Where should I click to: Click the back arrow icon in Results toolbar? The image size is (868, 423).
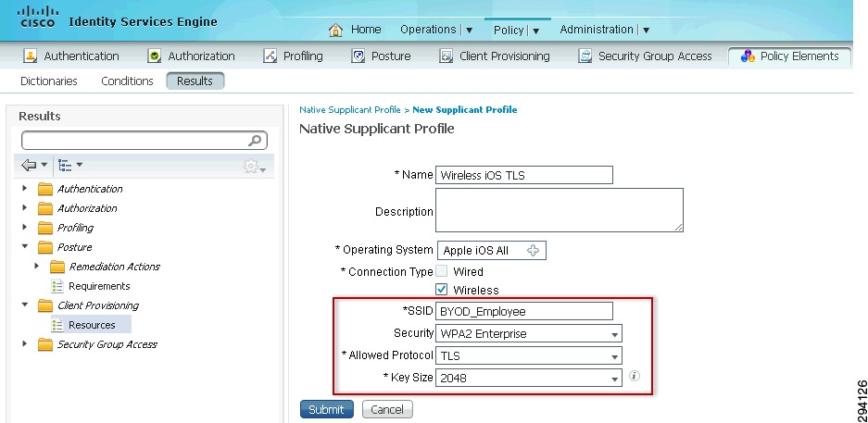click(29, 165)
